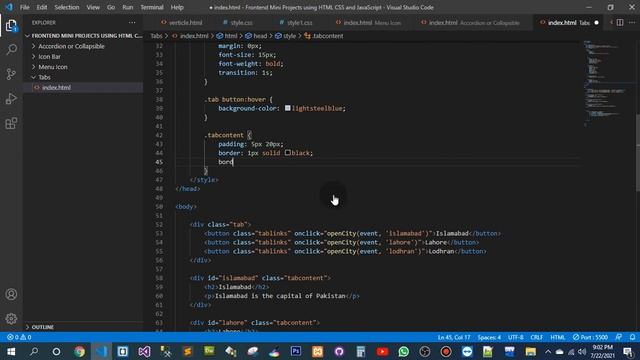Viewport: 640px width, 360px height.
Task: Show hidden system tray icons
Action: [548, 351]
